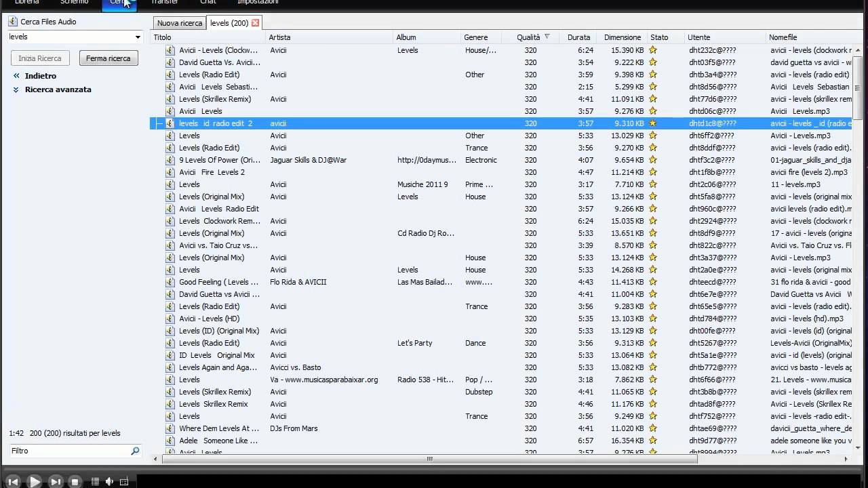Click audio icon of 'Avicii vs. Taio Cruz' row
Viewport: 868px width, 488px height.
[x=170, y=245]
